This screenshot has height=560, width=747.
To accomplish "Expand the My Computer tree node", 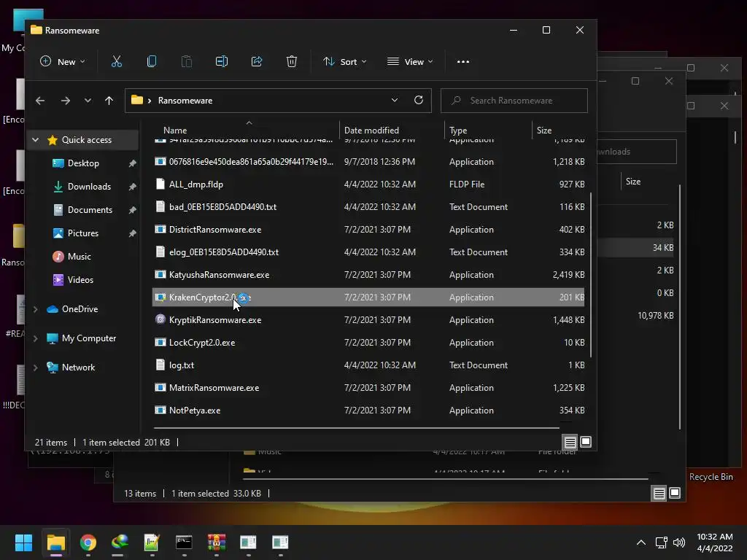I will point(35,338).
